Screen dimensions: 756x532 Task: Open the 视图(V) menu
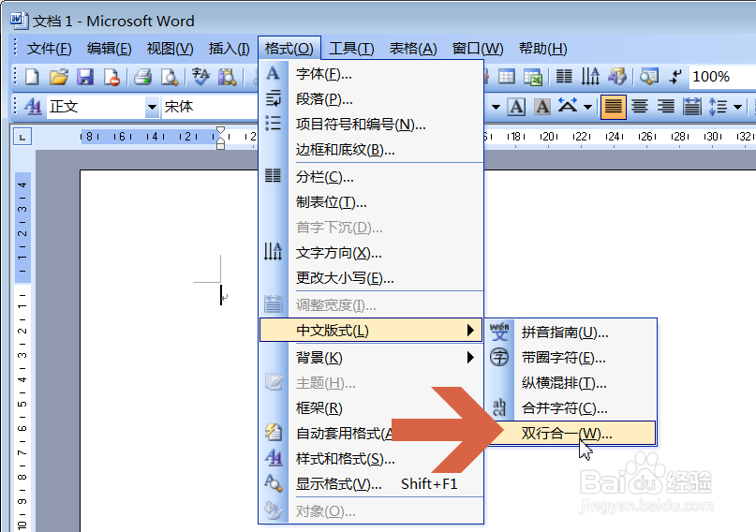[x=170, y=48]
